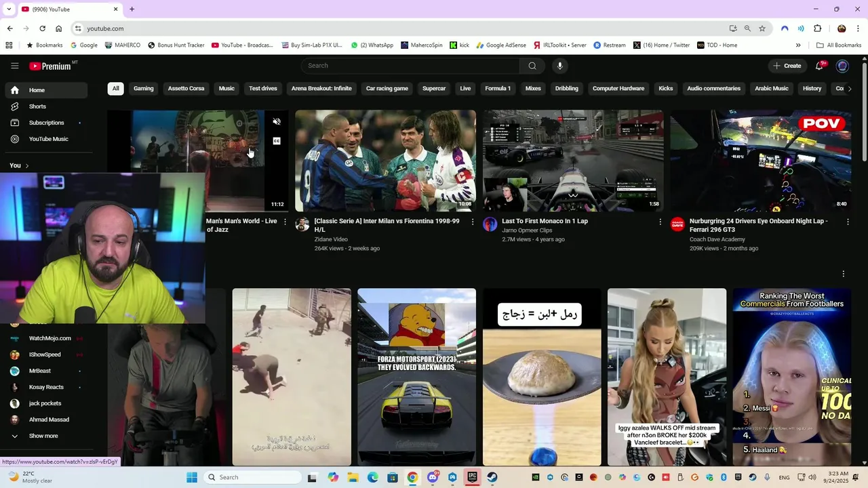
Task: Bookmark this page with star icon
Action: 762,28
